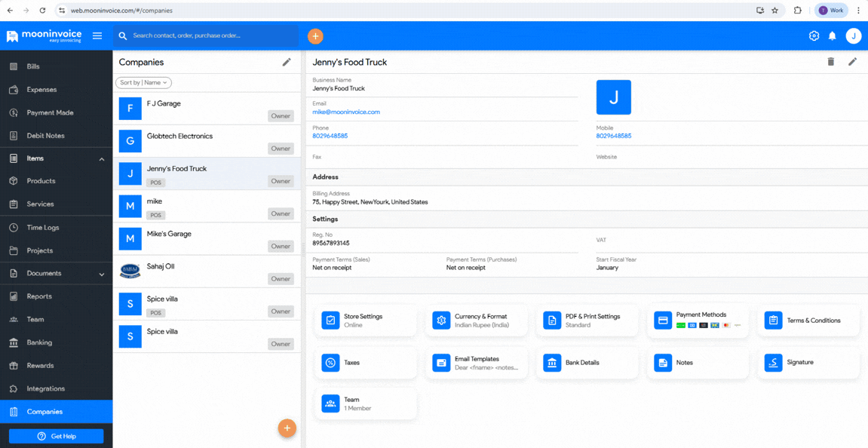Open the notifications bell

point(832,36)
